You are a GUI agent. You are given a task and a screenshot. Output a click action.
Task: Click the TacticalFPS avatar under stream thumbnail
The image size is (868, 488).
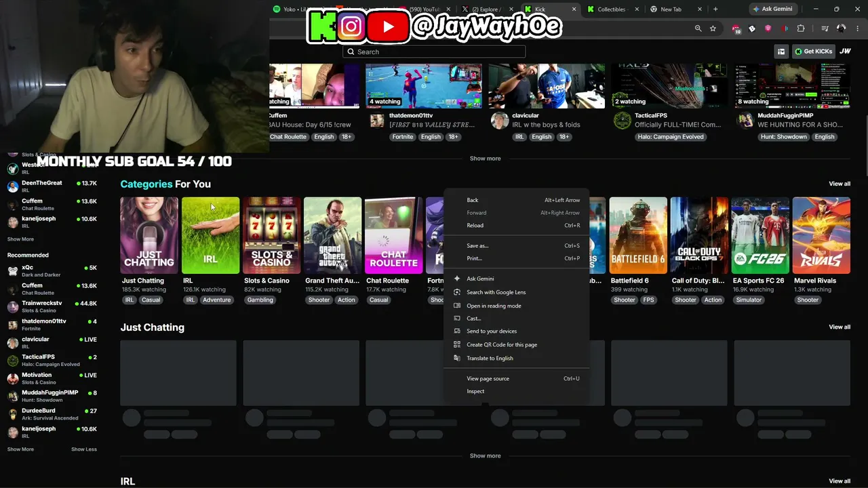tap(622, 121)
